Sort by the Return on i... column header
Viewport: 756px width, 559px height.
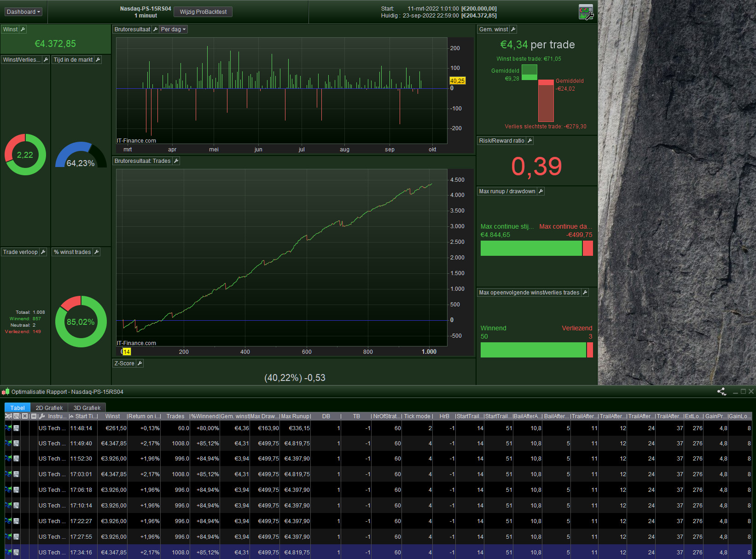click(x=144, y=416)
